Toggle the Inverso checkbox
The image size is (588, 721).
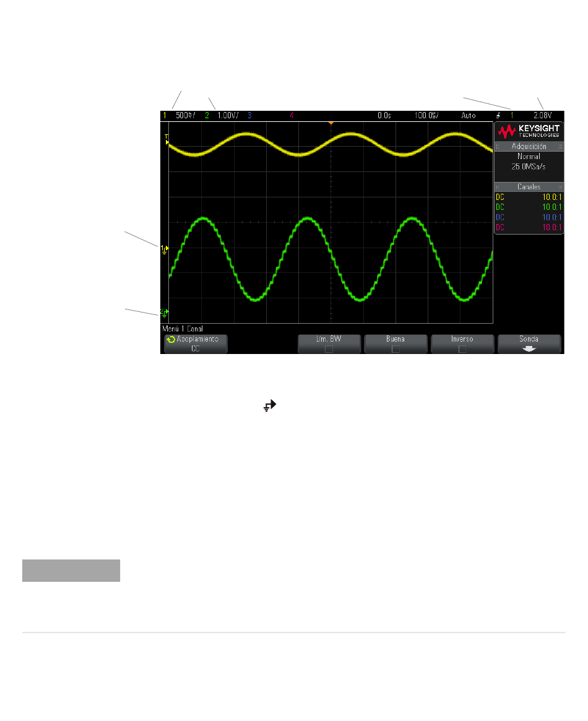tap(462, 349)
